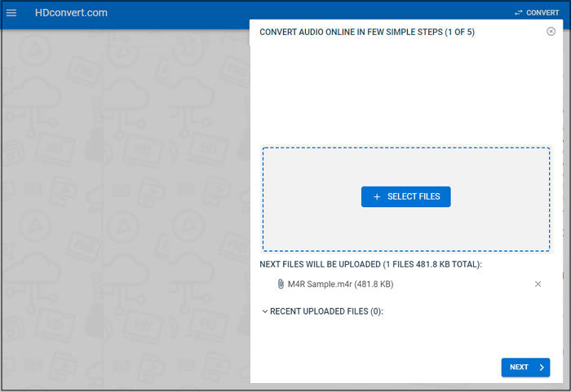Open the CONVERT item in top bar
571x392 pixels.
[542, 13]
